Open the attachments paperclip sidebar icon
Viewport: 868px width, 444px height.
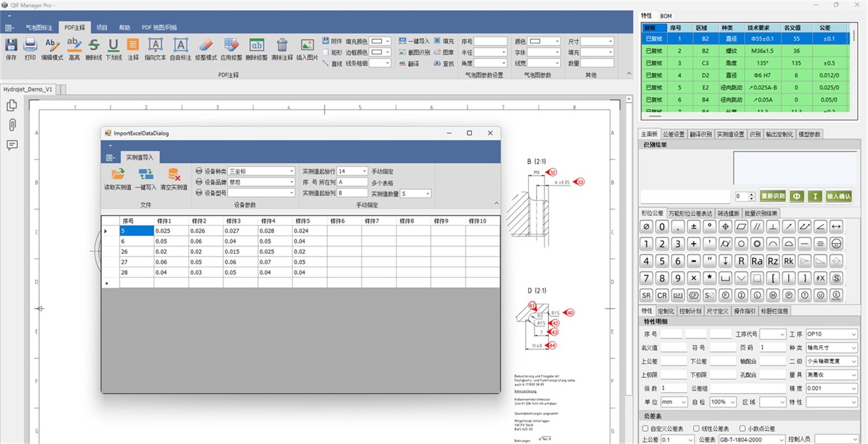coord(12,124)
